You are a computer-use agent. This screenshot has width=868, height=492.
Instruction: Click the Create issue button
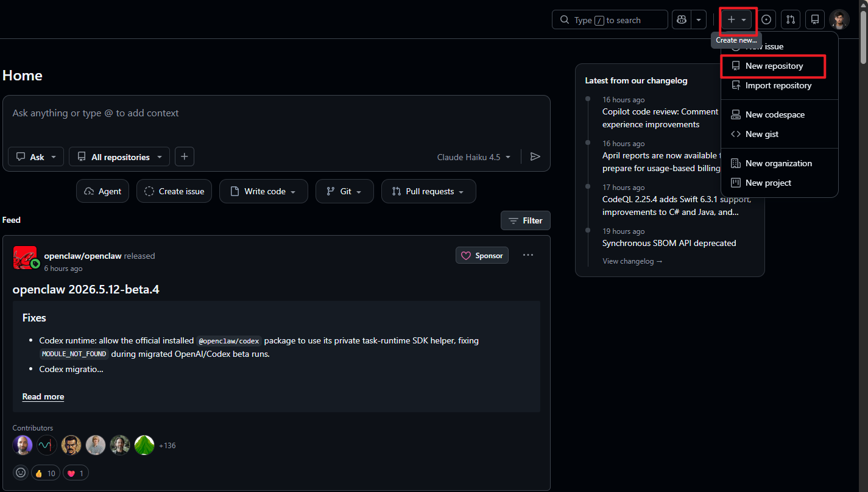pos(174,191)
